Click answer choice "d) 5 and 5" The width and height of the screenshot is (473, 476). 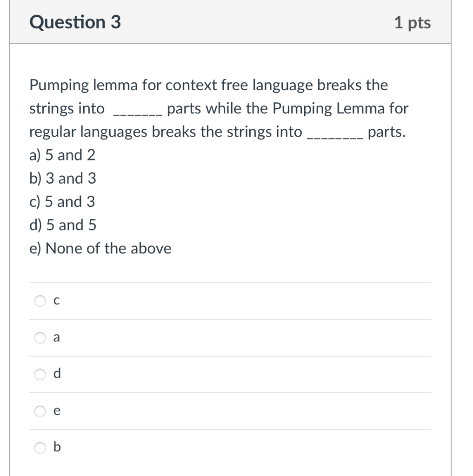pos(62,225)
